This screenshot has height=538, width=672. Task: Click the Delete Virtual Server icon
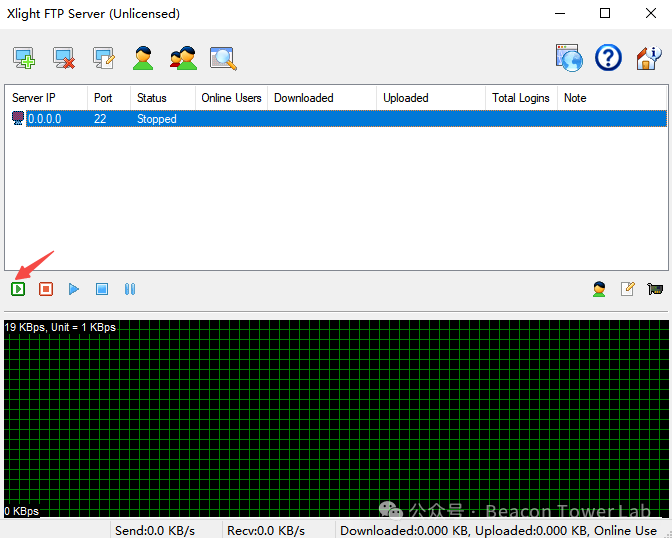64,58
